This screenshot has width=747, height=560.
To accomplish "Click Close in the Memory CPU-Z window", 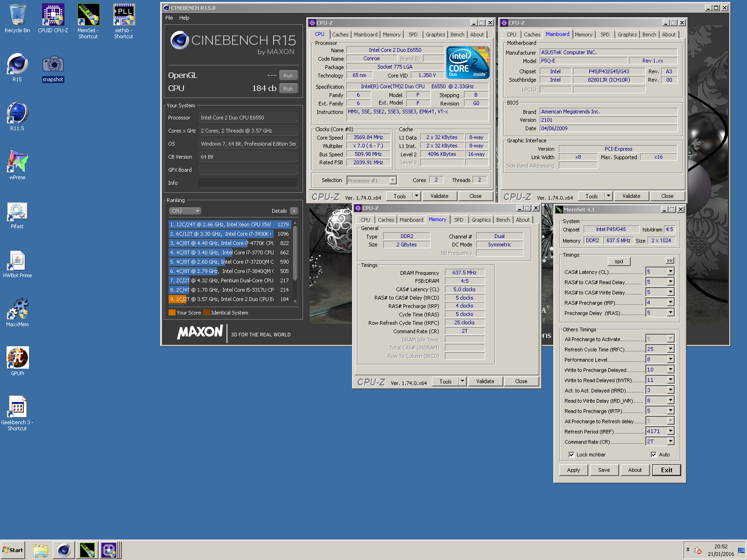I will 521,381.
